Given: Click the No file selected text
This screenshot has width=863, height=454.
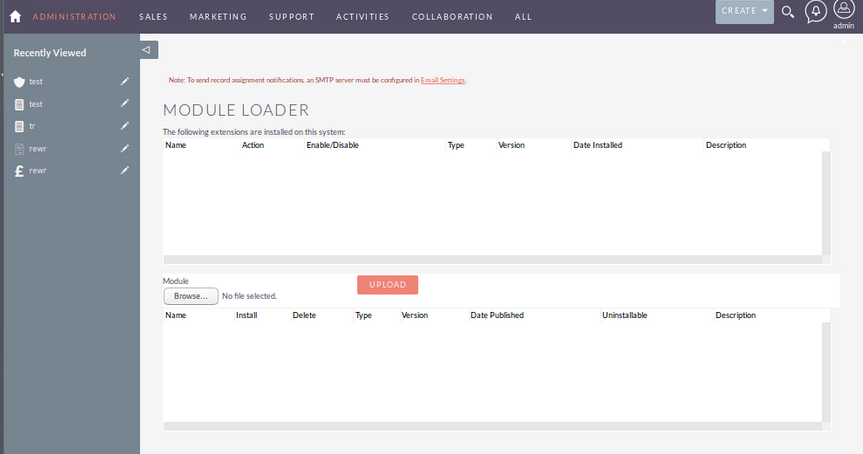Looking at the screenshot, I should [x=249, y=296].
